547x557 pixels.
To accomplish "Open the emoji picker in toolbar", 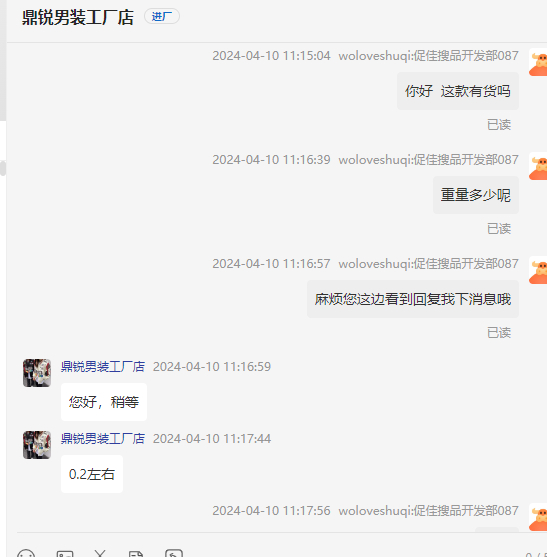I will [x=26, y=553].
